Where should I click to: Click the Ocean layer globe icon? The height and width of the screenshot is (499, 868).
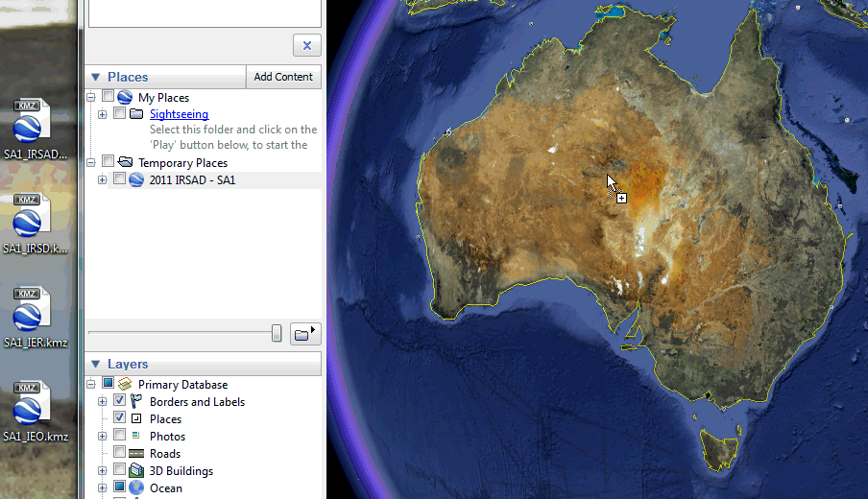pyautogui.click(x=135, y=487)
